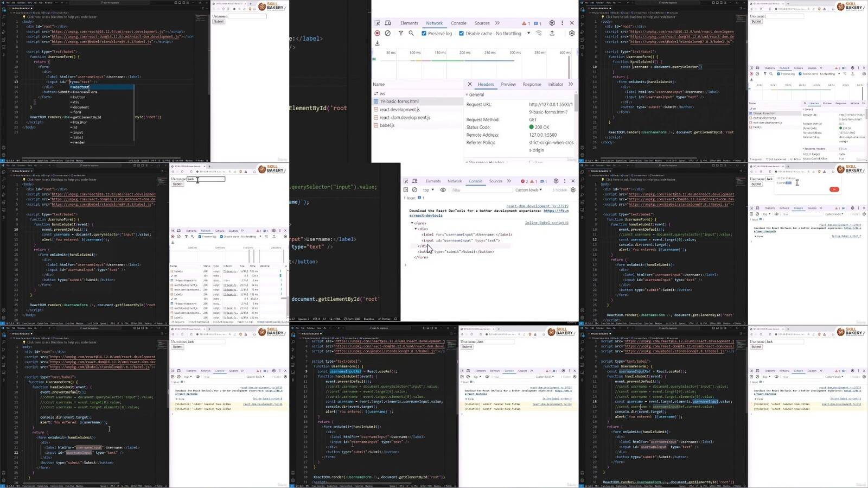This screenshot has height=488, width=868.
Task: Open the Inline Babel script:6 link
Action: 546,223
